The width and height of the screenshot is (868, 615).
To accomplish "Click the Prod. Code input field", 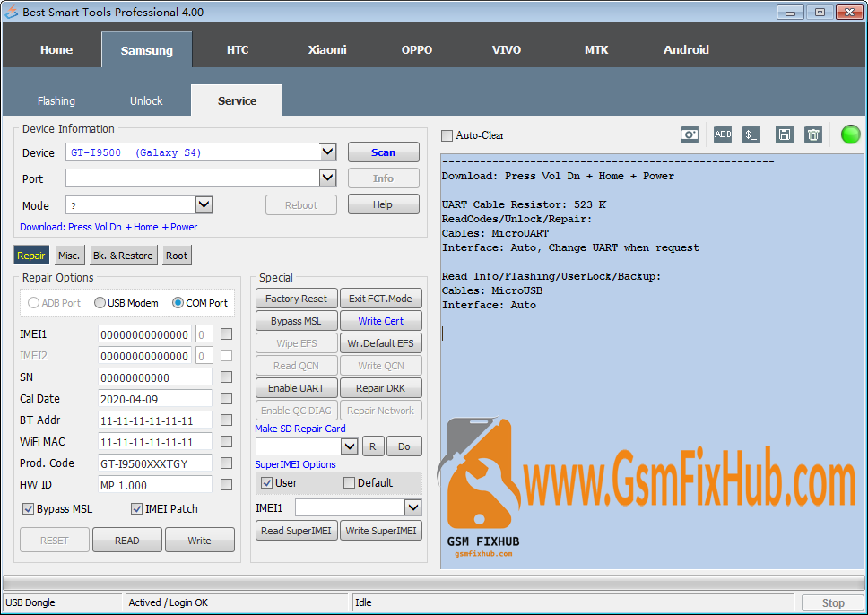I will point(155,463).
